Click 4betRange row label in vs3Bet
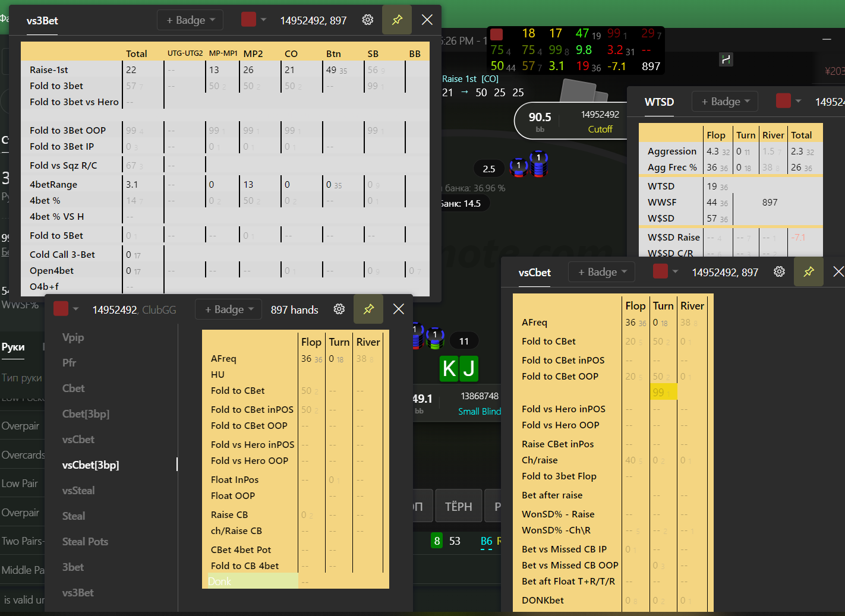845x616 pixels. [53, 184]
